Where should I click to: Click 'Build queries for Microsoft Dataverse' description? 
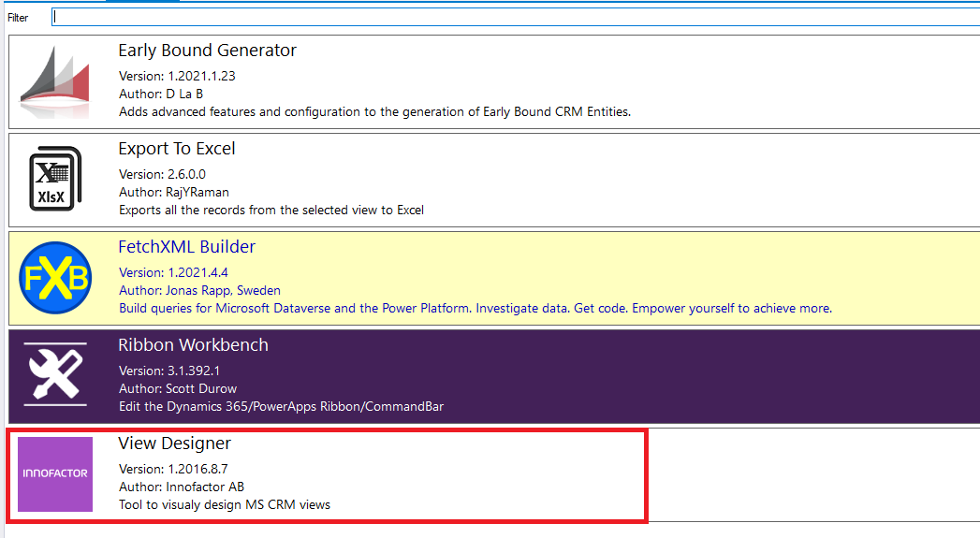click(x=475, y=308)
